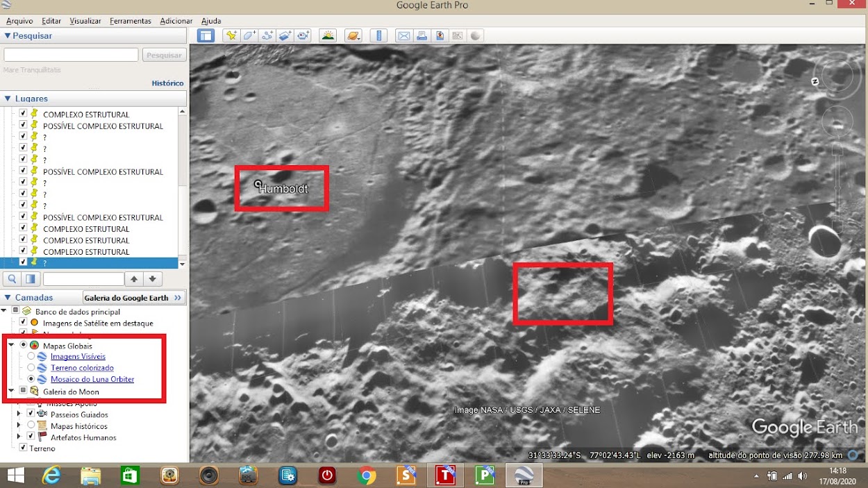The width and height of the screenshot is (868, 488).
Task: Open the Ajuda menu
Action: (x=211, y=21)
